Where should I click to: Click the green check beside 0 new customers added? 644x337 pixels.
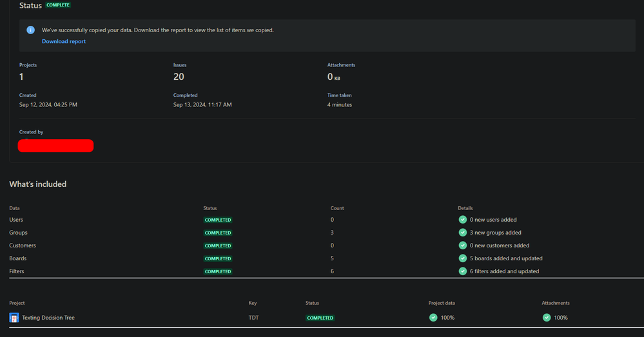(462, 246)
